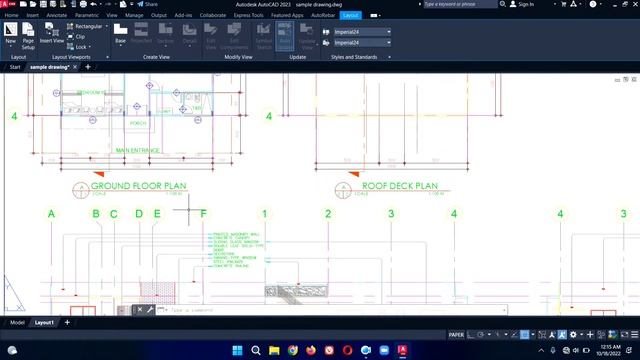Click the Undo arrow icon
This screenshot has height=360, width=640.
93,4
